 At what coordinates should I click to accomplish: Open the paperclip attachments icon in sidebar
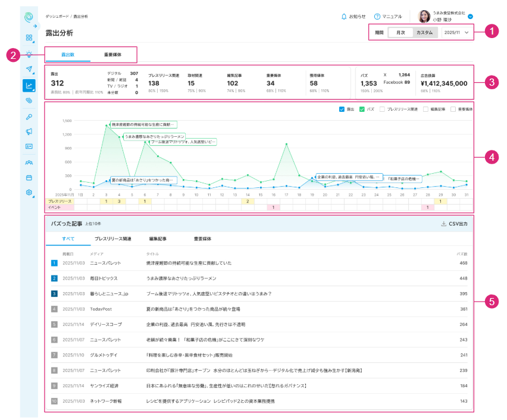click(x=29, y=101)
